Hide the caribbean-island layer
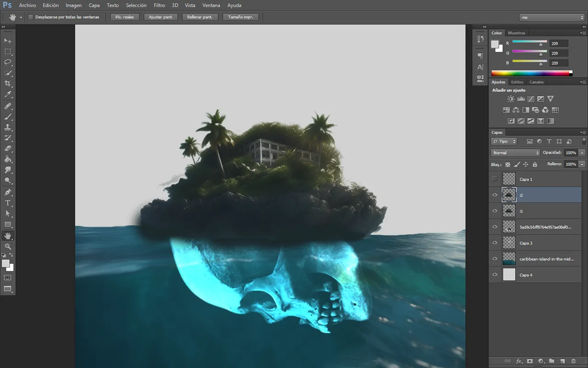The height and width of the screenshot is (368, 588). coord(495,259)
